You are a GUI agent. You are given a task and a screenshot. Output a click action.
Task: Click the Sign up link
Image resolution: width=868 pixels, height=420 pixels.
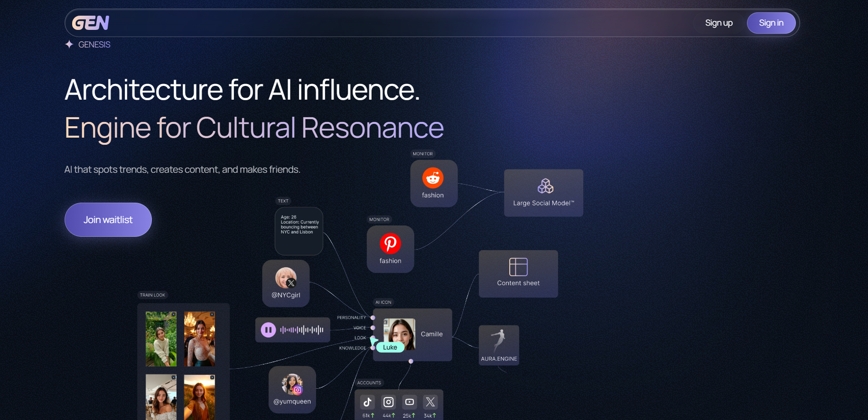(x=719, y=23)
